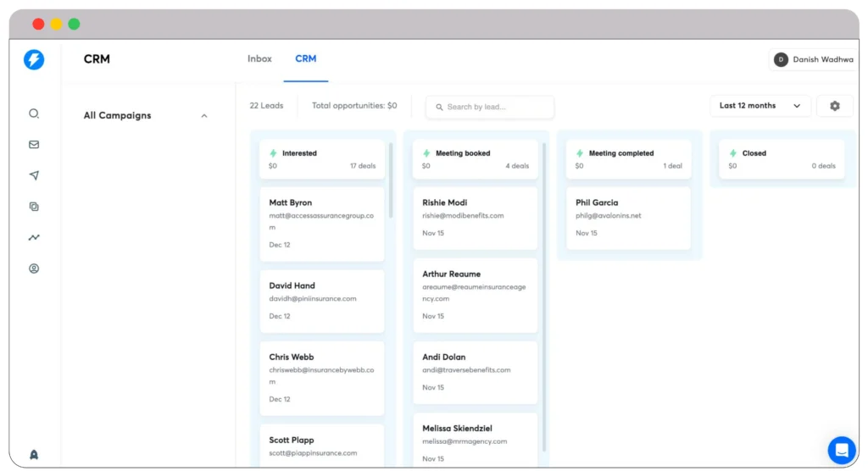
Task: Click the Search by lead field
Action: (490, 107)
